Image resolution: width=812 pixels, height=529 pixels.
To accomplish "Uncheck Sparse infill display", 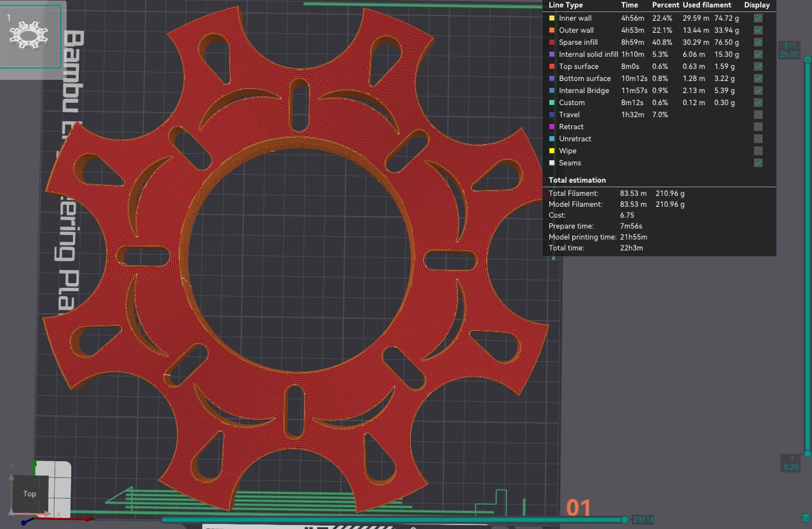I will click(758, 43).
